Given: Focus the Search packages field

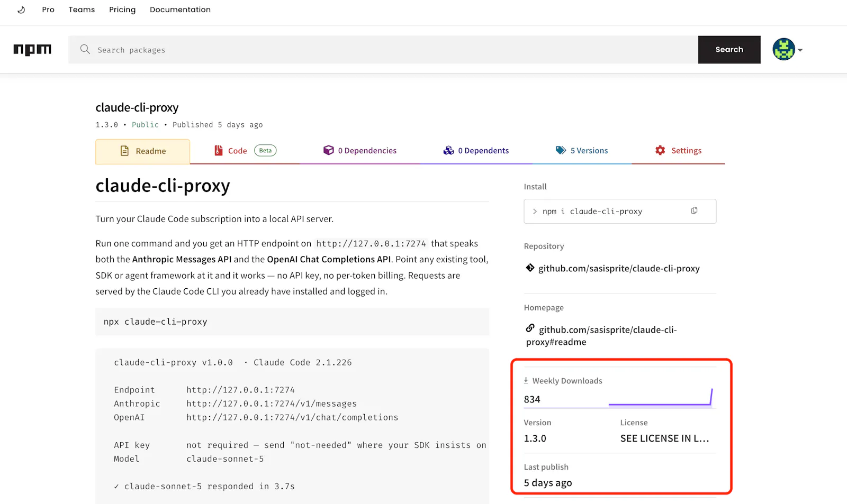Looking at the screenshot, I should pyautogui.click(x=383, y=50).
